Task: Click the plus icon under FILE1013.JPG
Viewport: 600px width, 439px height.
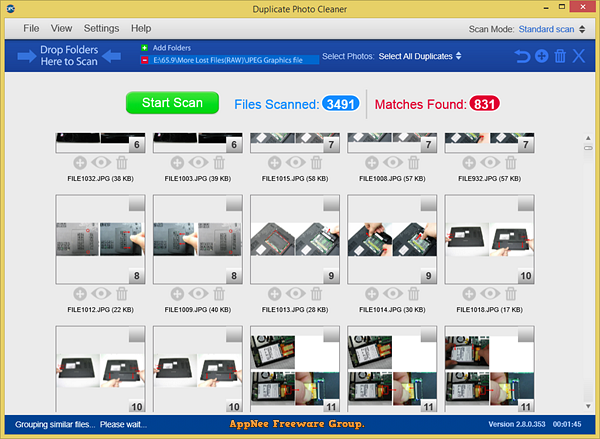Action: point(274,294)
